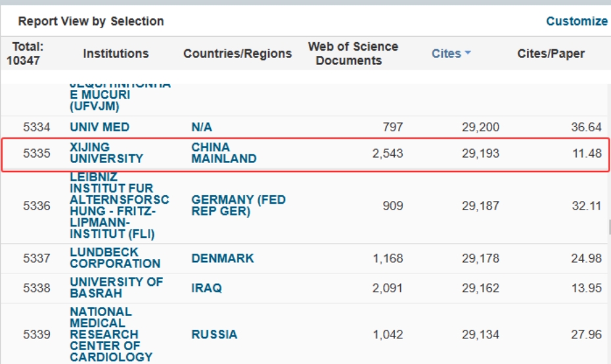The width and height of the screenshot is (611, 364).
Task: Click the DENMARK country link
Action: (x=222, y=258)
